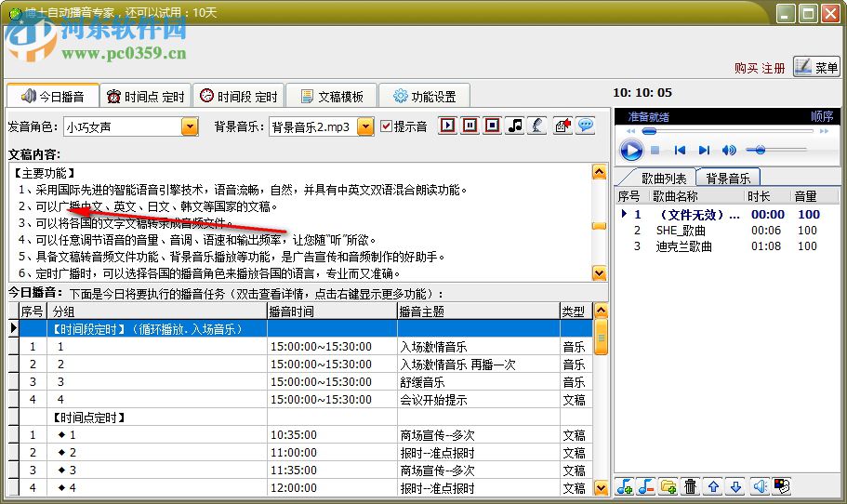Select the 背景音乐 tab in player panel

click(x=728, y=179)
